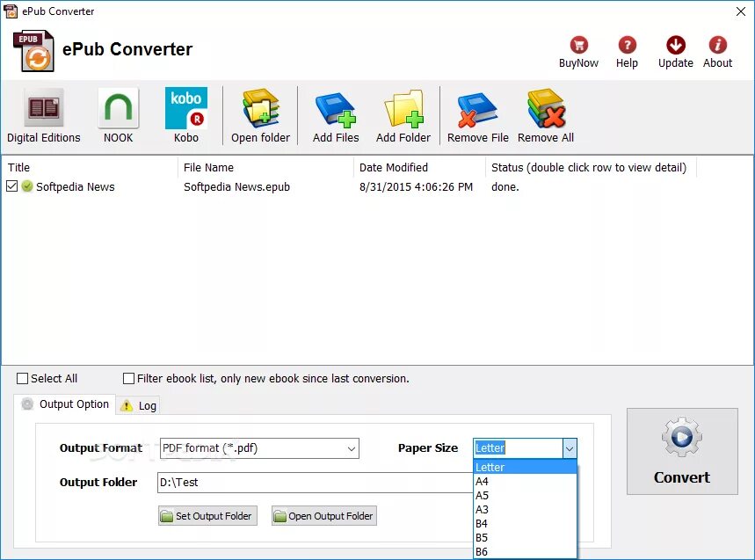The width and height of the screenshot is (755, 560).
Task: Open the BuyNow cart icon
Action: pos(578,45)
